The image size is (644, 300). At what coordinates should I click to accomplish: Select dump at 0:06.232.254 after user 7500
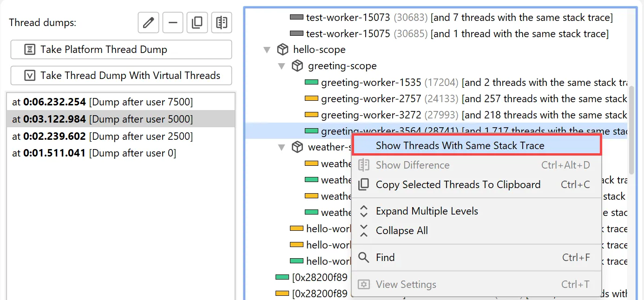tap(121, 102)
